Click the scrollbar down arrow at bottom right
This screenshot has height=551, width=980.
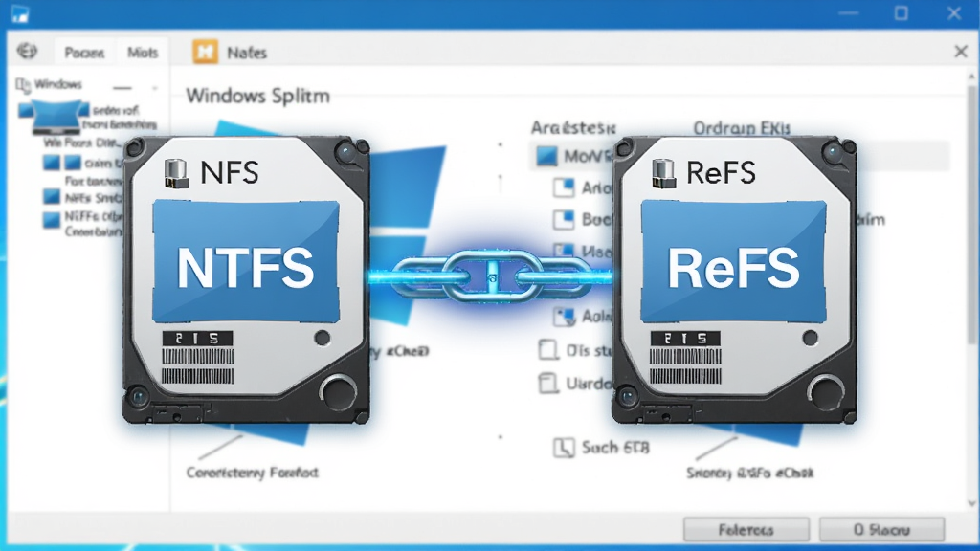tap(972, 503)
